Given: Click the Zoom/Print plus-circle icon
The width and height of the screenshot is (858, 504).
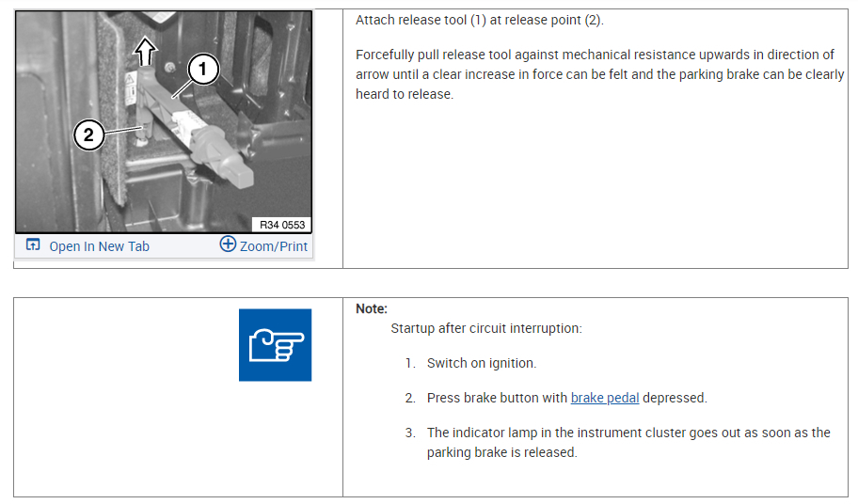Looking at the screenshot, I should coord(228,244).
